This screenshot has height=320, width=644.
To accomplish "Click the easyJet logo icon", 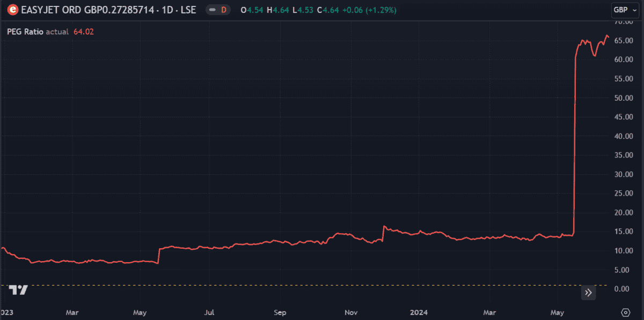I will (x=13, y=9).
